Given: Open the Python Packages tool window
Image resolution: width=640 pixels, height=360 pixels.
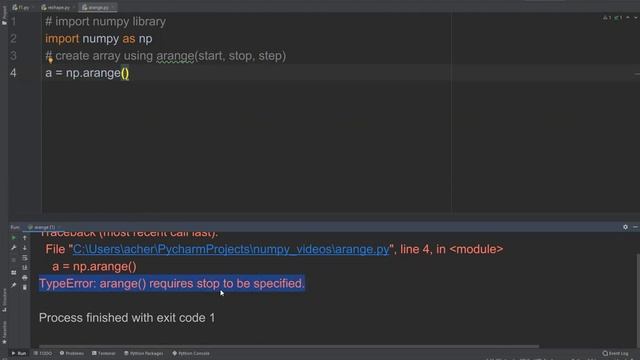Looking at the screenshot, I should 144,353.
